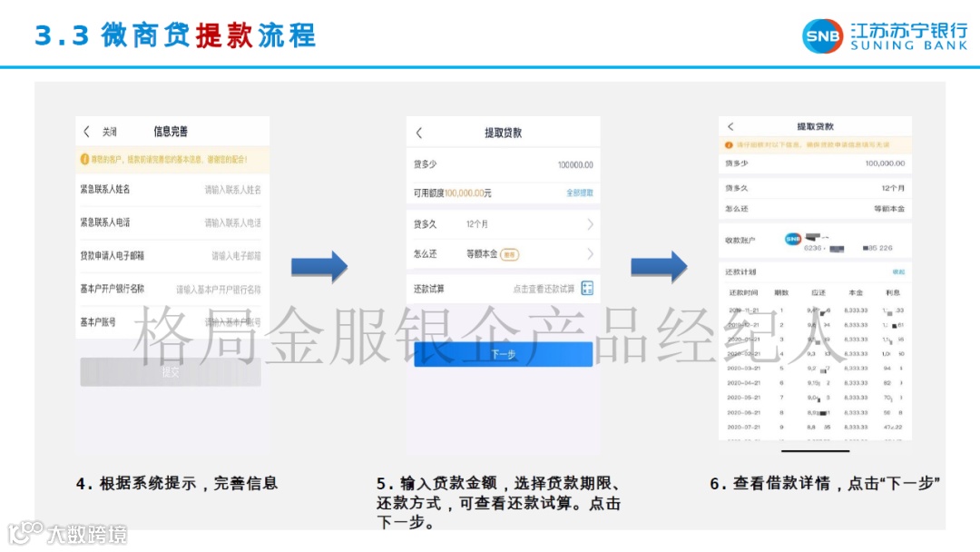Select repayment row dated 2020-06-21
This screenshot has height=552, width=980.
[x=815, y=412]
